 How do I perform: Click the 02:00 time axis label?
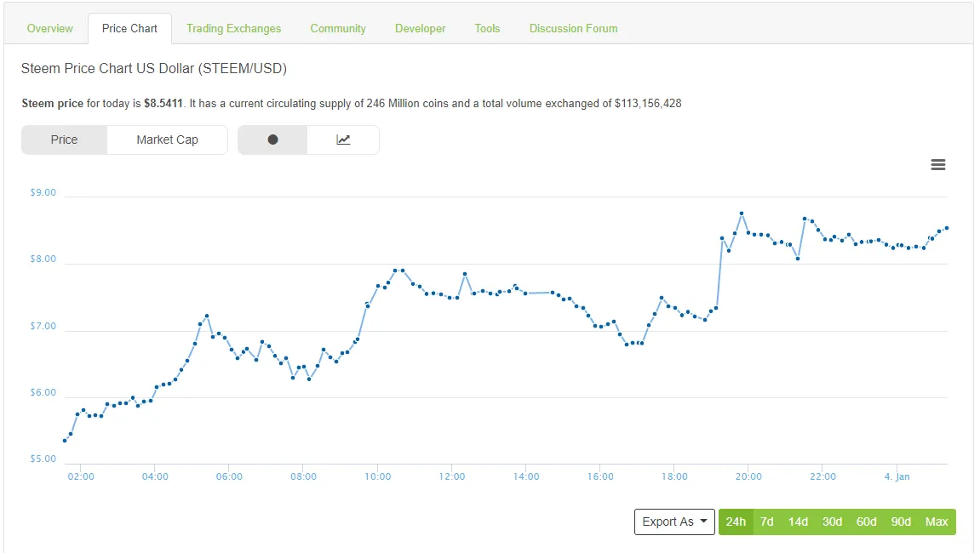point(81,476)
